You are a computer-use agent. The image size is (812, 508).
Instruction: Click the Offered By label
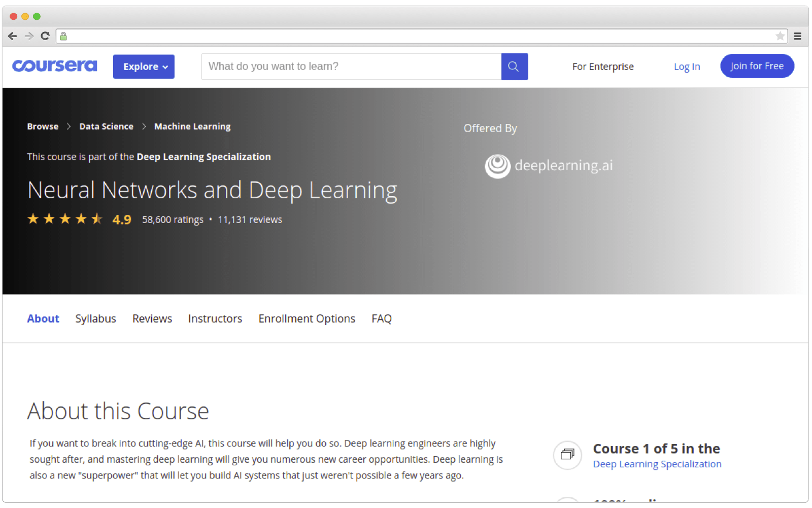pyautogui.click(x=490, y=129)
